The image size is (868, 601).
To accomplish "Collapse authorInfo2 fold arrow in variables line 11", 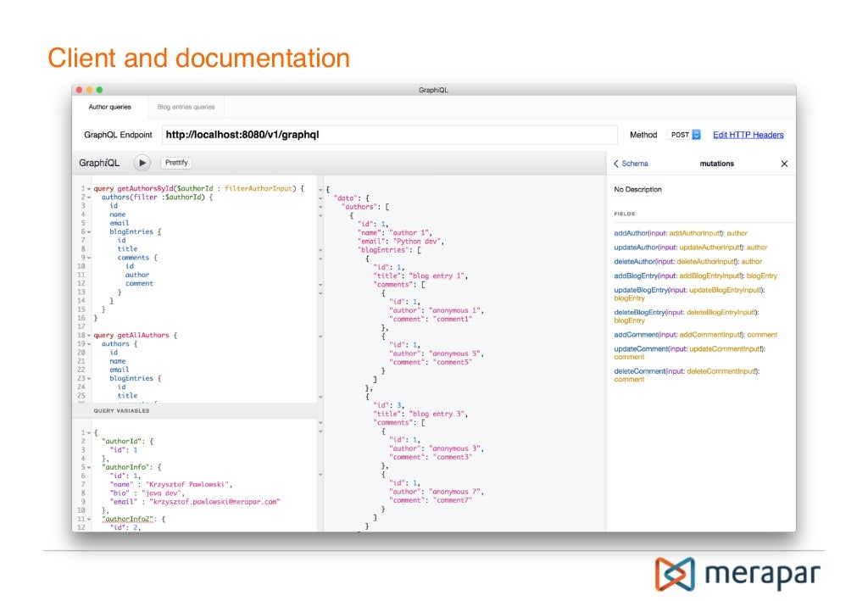I will [x=88, y=519].
